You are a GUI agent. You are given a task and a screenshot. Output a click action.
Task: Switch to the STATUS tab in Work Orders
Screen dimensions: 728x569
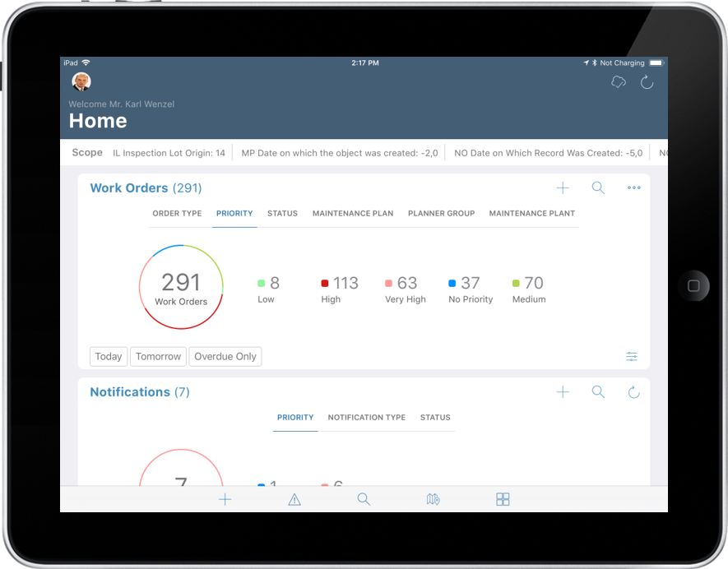click(282, 213)
